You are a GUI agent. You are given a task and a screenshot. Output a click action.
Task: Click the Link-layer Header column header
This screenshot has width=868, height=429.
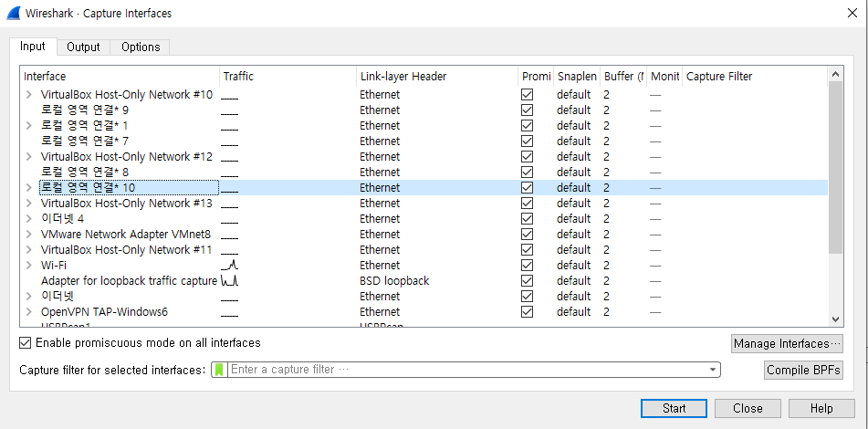click(437, 77)
